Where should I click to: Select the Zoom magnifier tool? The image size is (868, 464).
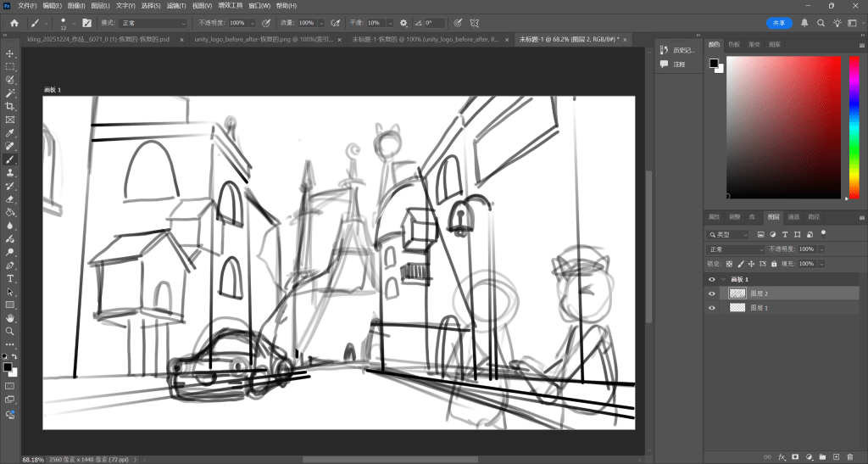click(10, 331)
